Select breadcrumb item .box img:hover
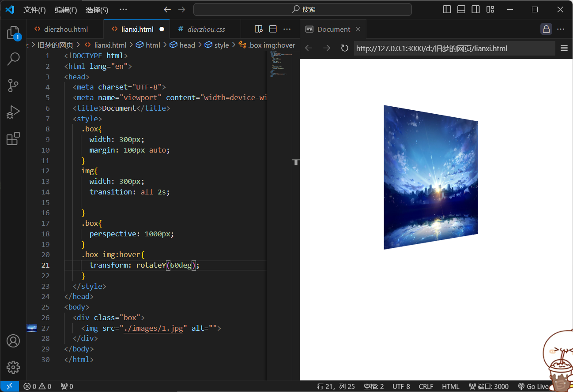The width and height of the screenshot is (573, 392). click(267, 45)
